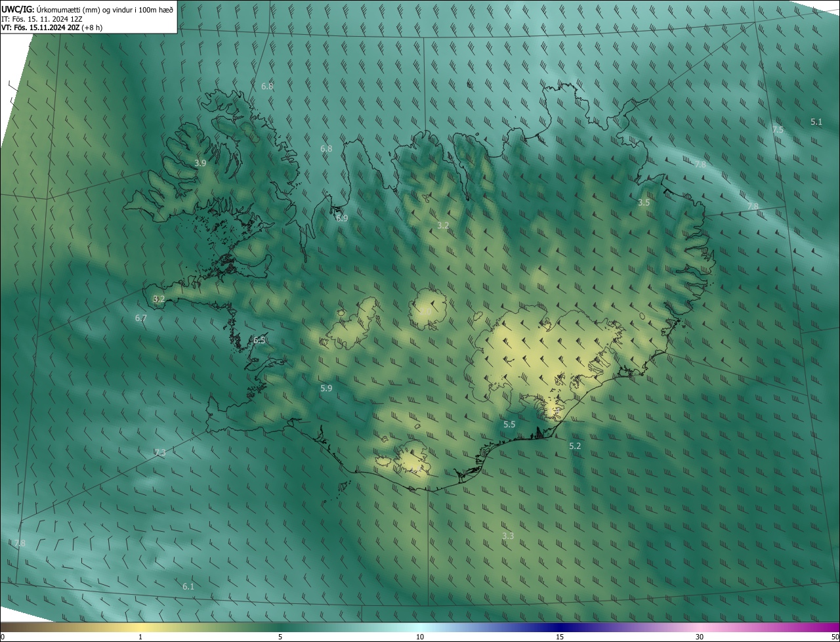The width and height of the screenshot is (840, 642).
Task: Click the colour scale tick label 50
Action: click(835, 637)
